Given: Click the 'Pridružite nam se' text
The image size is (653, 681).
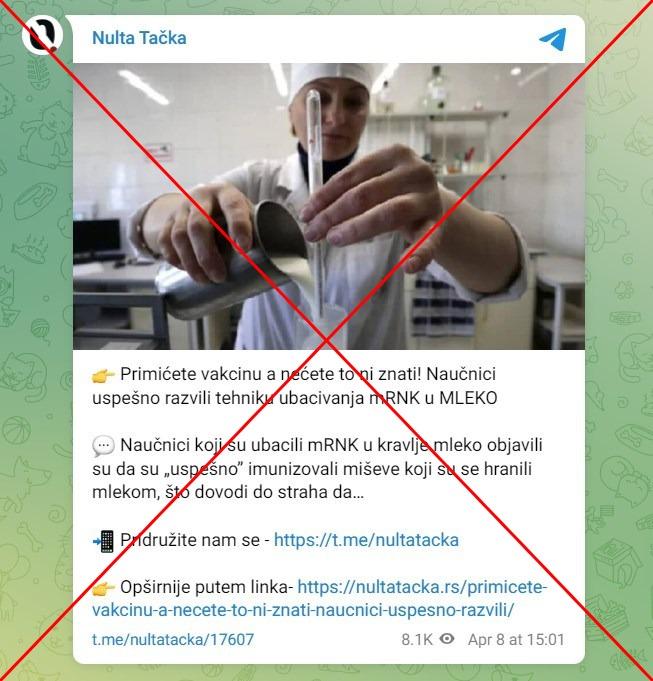Looking at the screenshot, I should pos(190,540).
